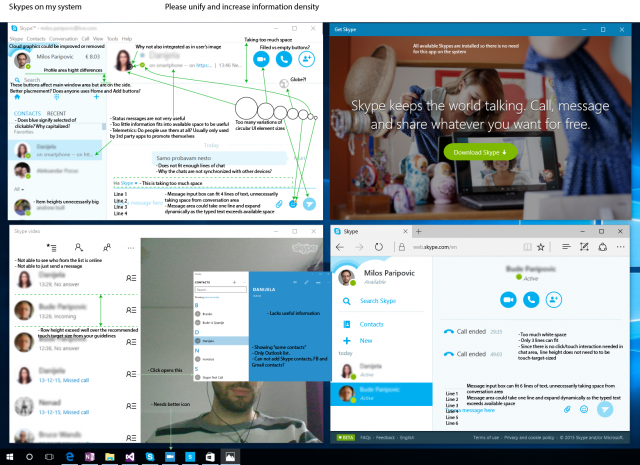The image size is (640, 465).
Task: Click group people icon in Skype video toolbar
Action: coord(107,247)
